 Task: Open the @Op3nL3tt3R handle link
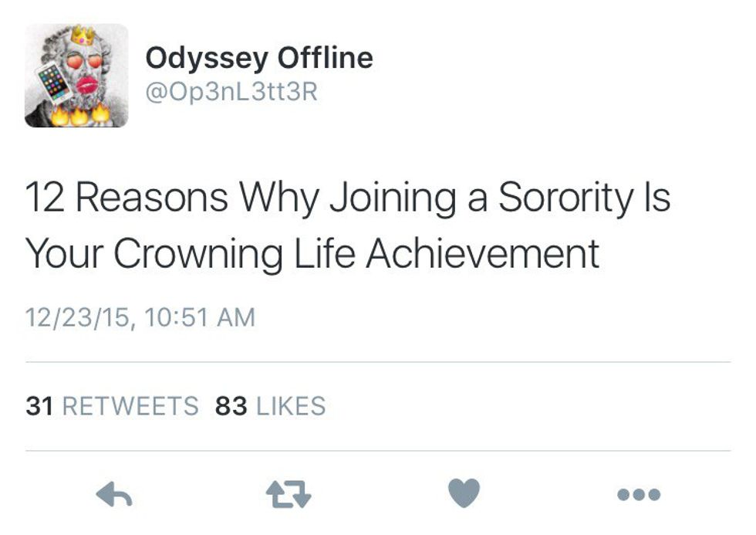pos(231,93)
